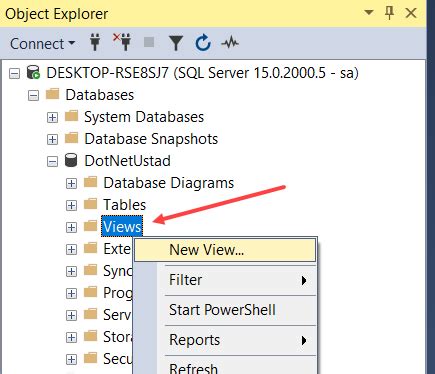
Task: Click the Connect Object Explorer plug icon
Action: (x=95, y=43)
